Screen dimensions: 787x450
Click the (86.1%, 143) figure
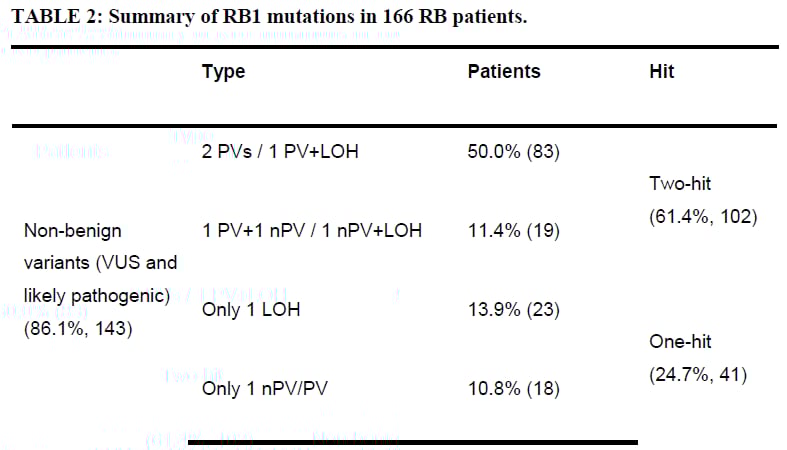78,327
